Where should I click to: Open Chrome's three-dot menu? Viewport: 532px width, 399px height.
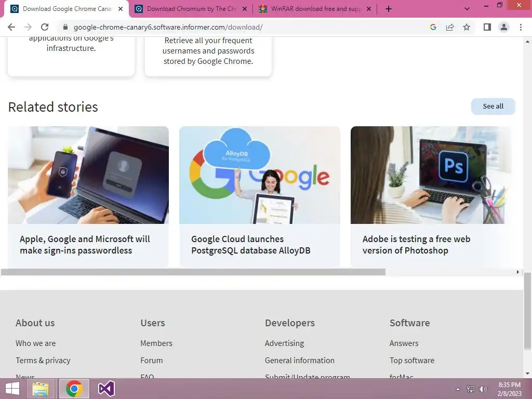pyautogui.click(x=521, y=27)
